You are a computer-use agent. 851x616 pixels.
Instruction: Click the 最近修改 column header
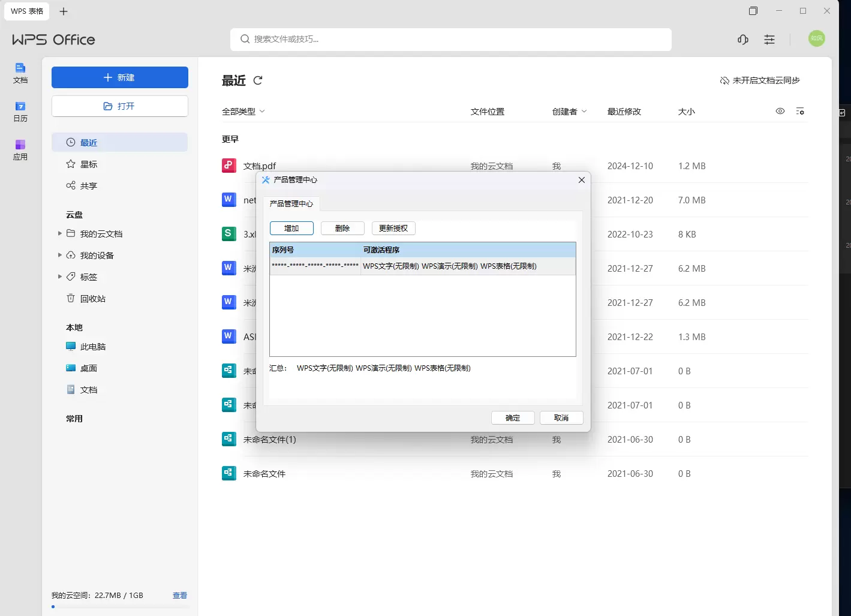pyautogui.click(x=624, y=112)
